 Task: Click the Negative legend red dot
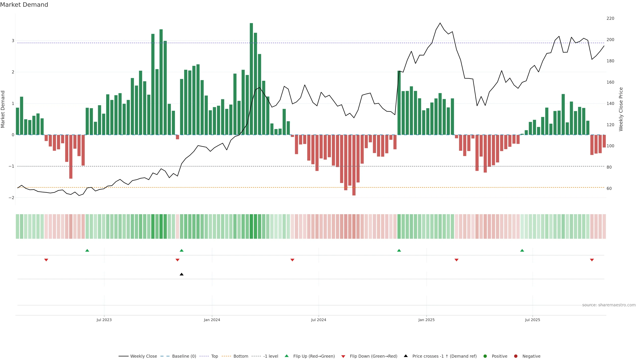point(516,356)
